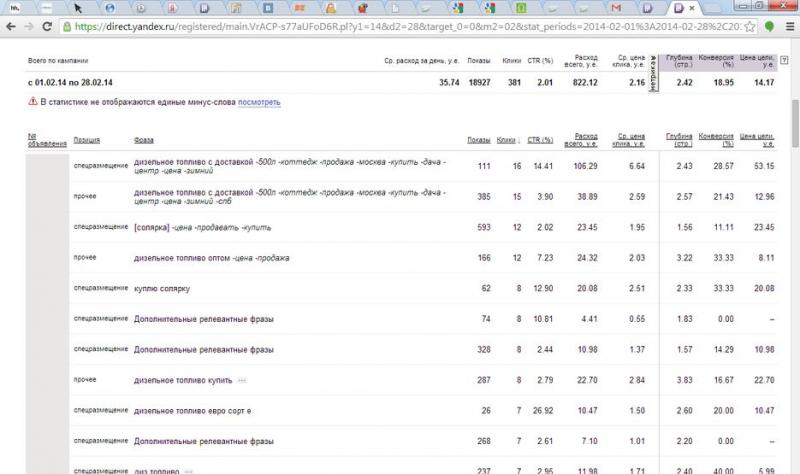Click the average click price 6.64
800x474 pixels.
click(637, 166)
